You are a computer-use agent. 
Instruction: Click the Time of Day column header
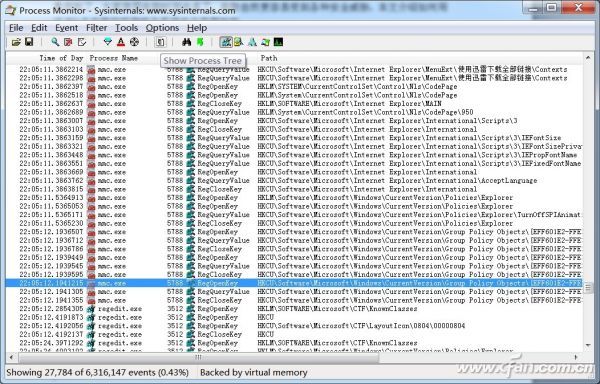[61, 58]
